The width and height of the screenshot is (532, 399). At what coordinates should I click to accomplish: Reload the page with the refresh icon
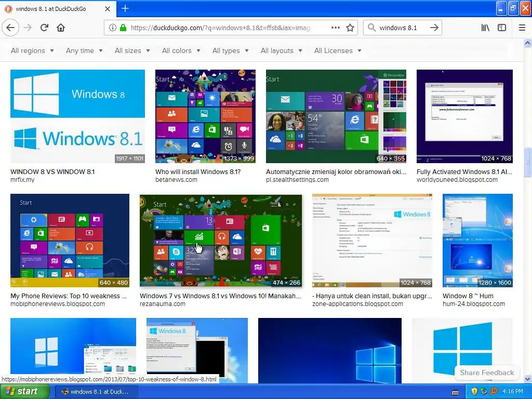[x=44, y=28]
